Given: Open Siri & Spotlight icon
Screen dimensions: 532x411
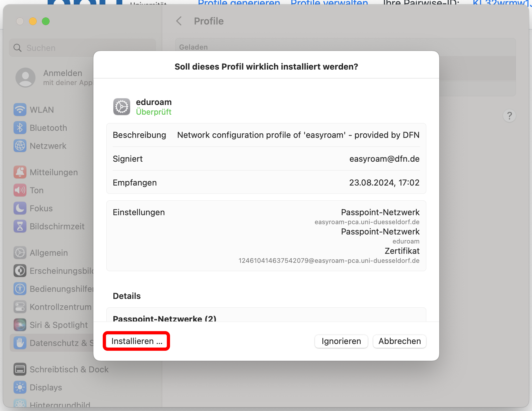Looking at the screenshot, I should pos(20,325).
